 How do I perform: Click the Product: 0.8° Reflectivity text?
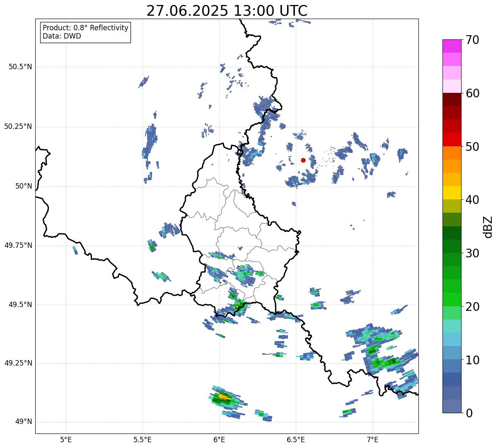coord(86,28)
